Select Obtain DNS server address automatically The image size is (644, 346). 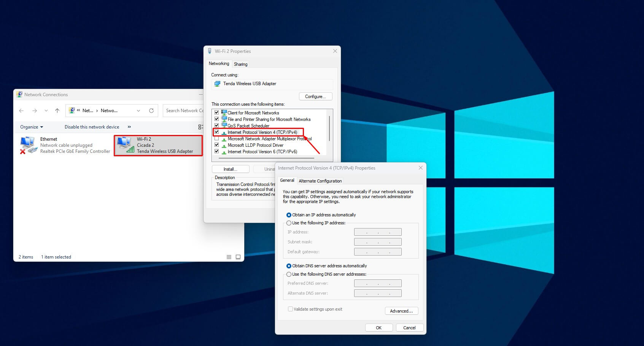point(289,266)
